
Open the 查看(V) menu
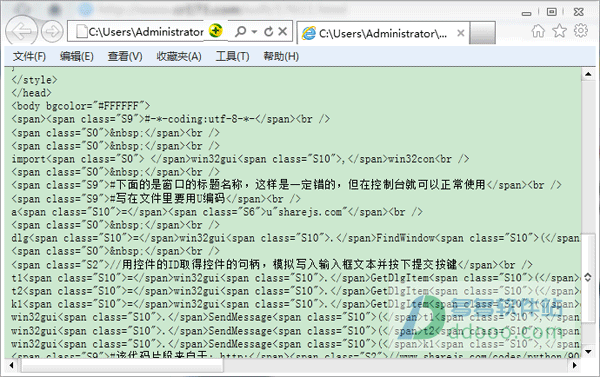point(125,57)
